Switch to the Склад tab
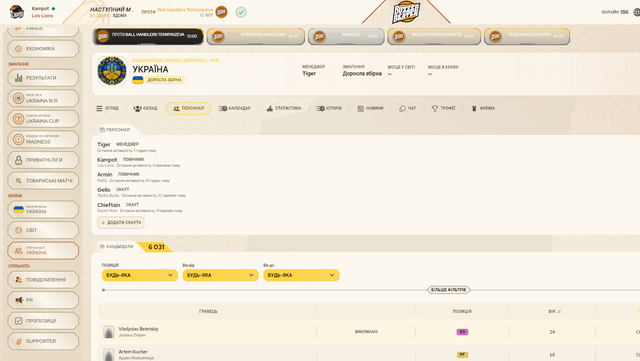This screenshot has width=640, height=361. [x=145, y=108]
